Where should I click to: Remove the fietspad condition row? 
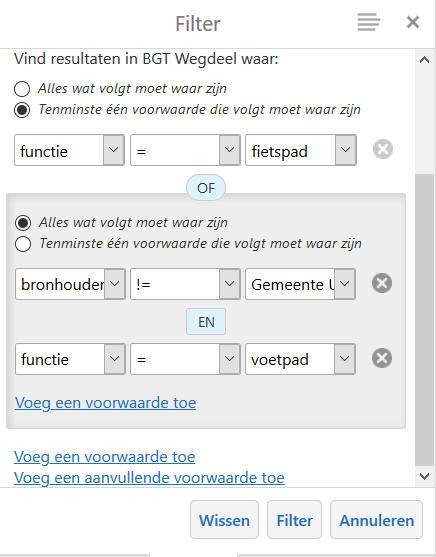pos(383,149)
